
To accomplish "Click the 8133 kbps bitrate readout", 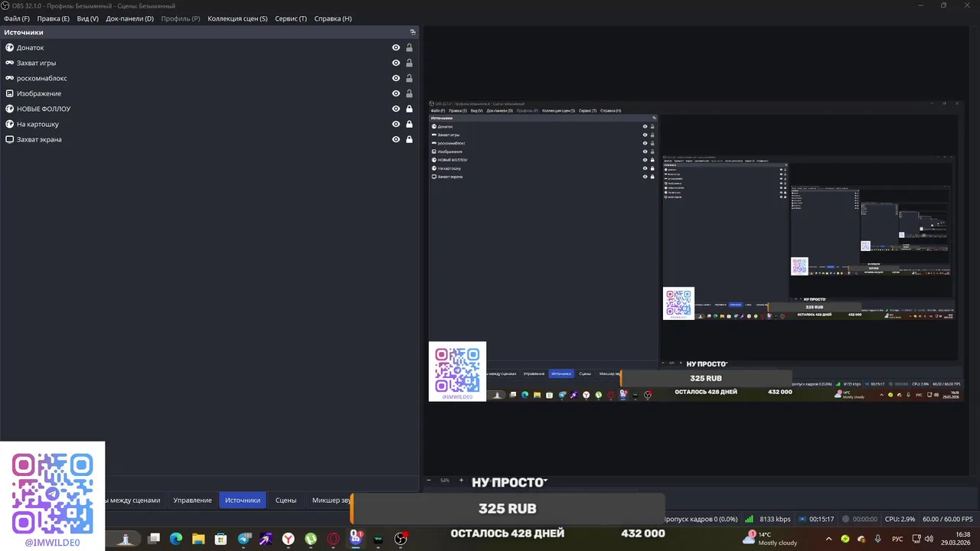I will 775,519.
